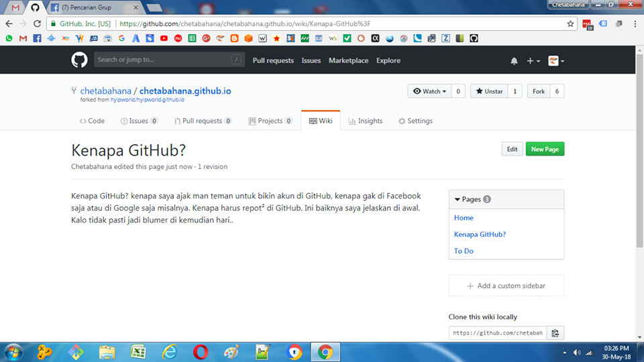Click the Edit wiki page button
Image resolution: width=644 pixels, height=362 pixels.
click(512, 149)
